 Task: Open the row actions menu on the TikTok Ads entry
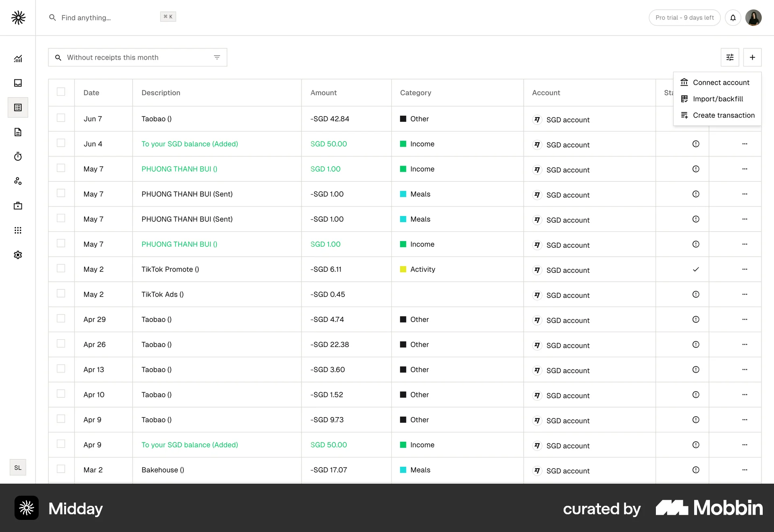tap(744, 294)
